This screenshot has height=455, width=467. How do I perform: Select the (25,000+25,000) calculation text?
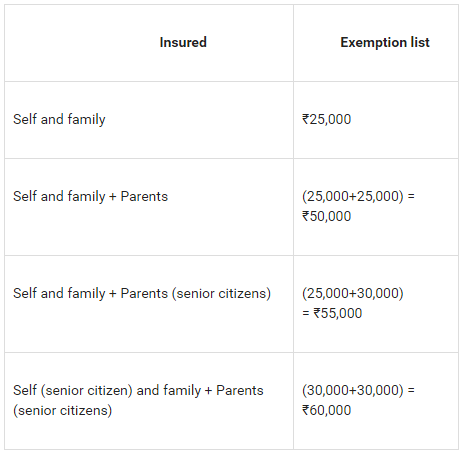pos(353,196)
